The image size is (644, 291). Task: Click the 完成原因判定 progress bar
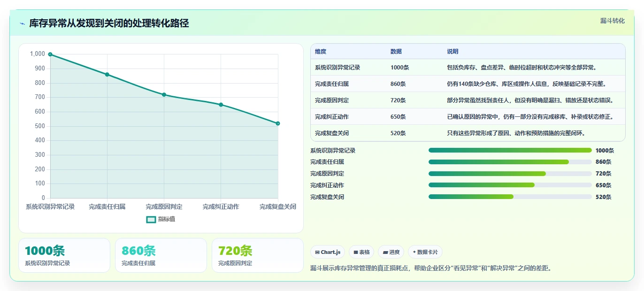(x=510, y=174)
